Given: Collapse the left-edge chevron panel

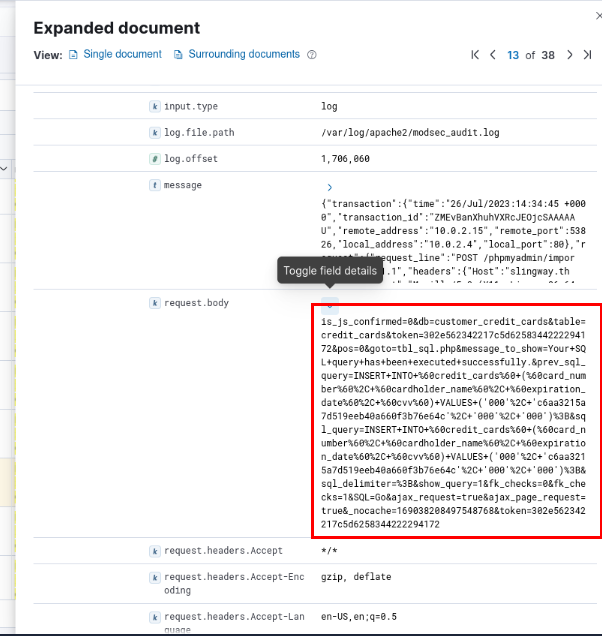Looking at the screenshot, I should 4,168.
